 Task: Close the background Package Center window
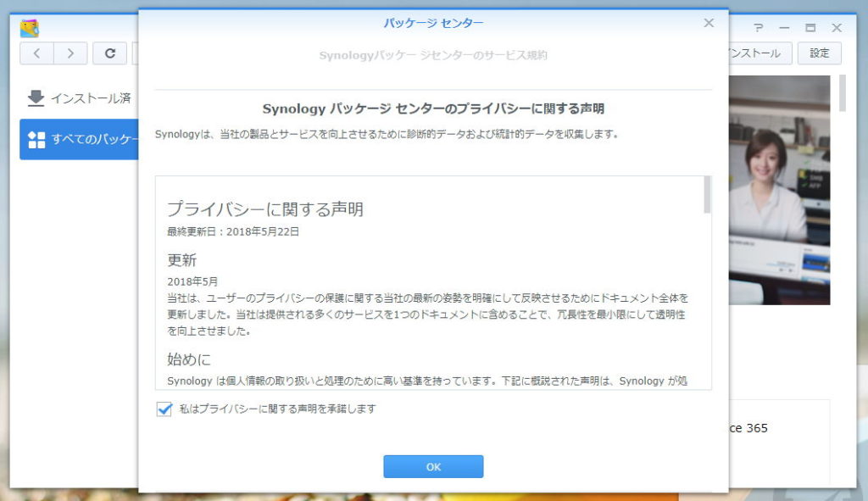[x=837, y=28]
